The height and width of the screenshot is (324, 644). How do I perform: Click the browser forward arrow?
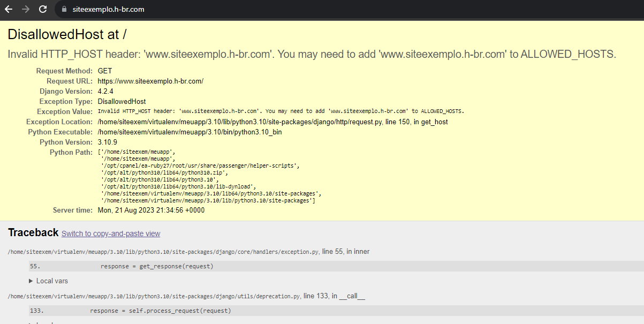pyautogui.click(x=25, y=9)
